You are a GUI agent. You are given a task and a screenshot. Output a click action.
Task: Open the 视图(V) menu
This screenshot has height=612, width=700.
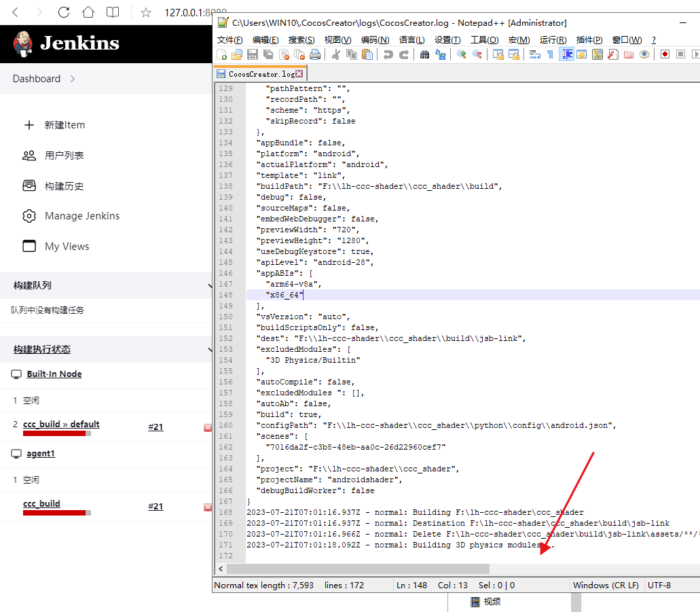[337, 40]
